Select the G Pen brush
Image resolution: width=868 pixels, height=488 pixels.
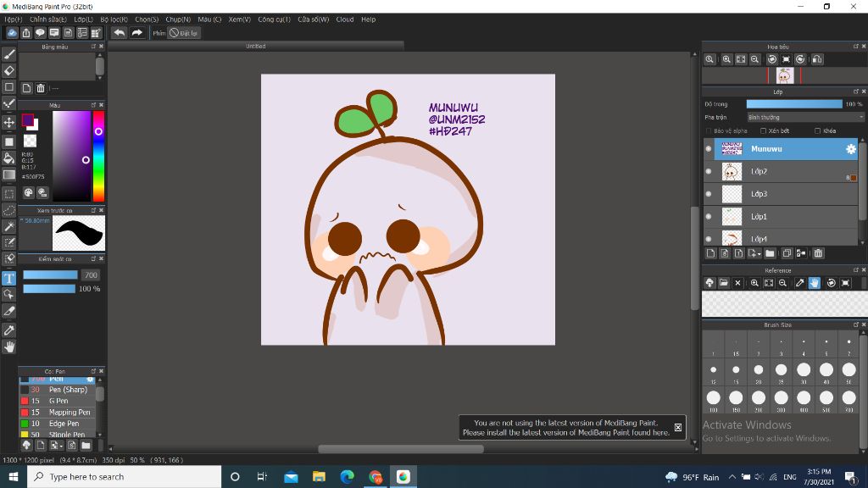coord(58,401)
